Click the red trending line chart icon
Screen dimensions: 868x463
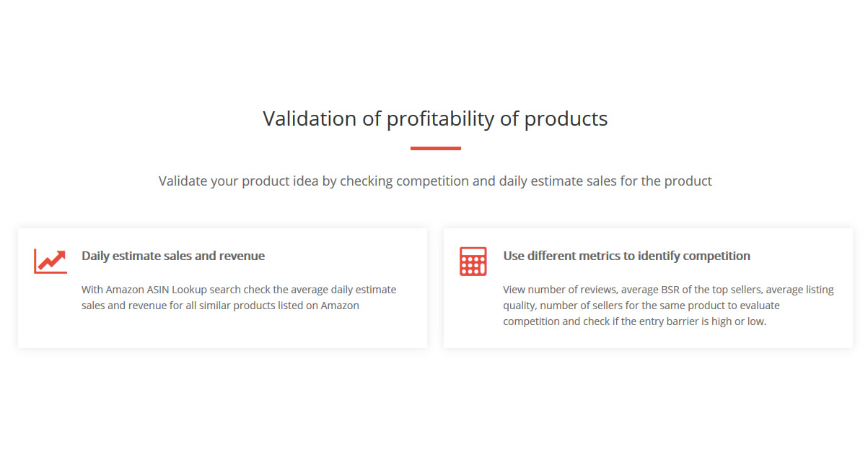50,261
